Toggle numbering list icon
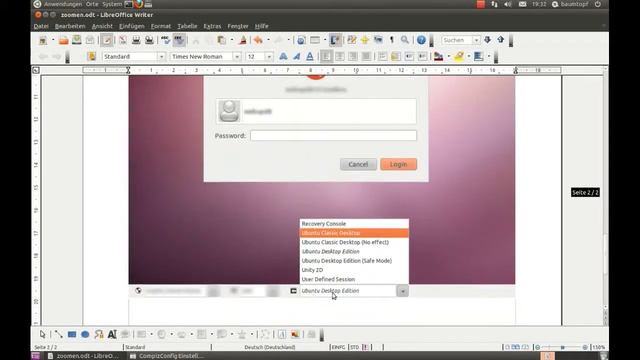 [x=382, y=56]
